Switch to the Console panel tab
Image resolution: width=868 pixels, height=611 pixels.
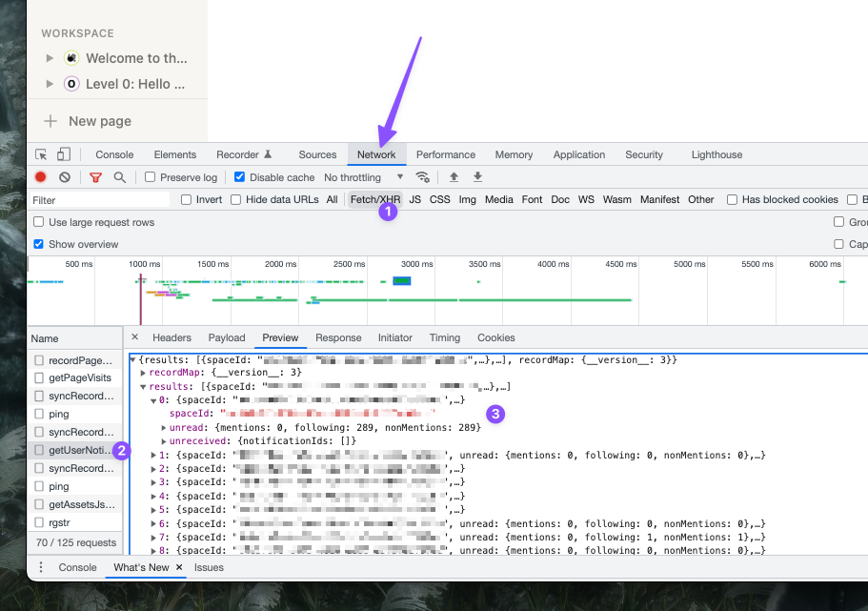tap(114, 154)
